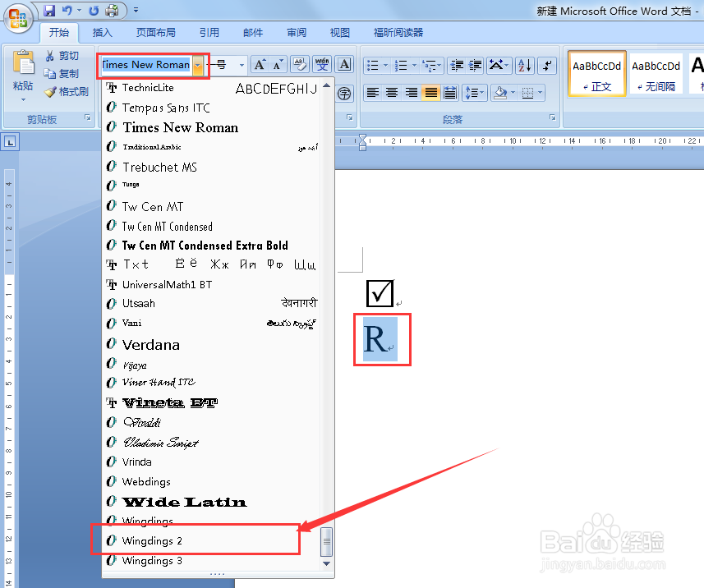The height and width of the screenshot is (588, 704).
Task: Choose Trebuchet MS font
Action: click(x=212, y=167)
